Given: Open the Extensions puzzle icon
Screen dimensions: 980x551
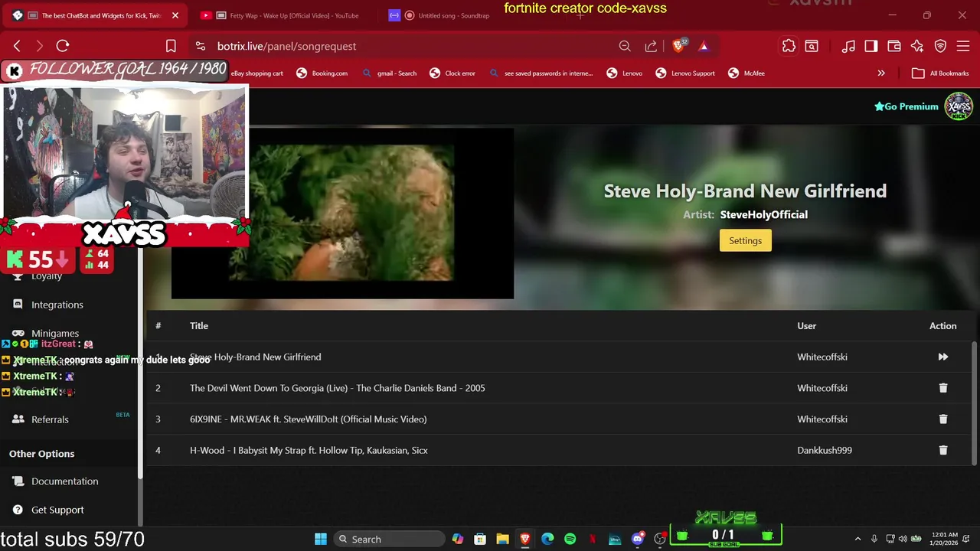Looking at the screenshot, I should [789, 46].
